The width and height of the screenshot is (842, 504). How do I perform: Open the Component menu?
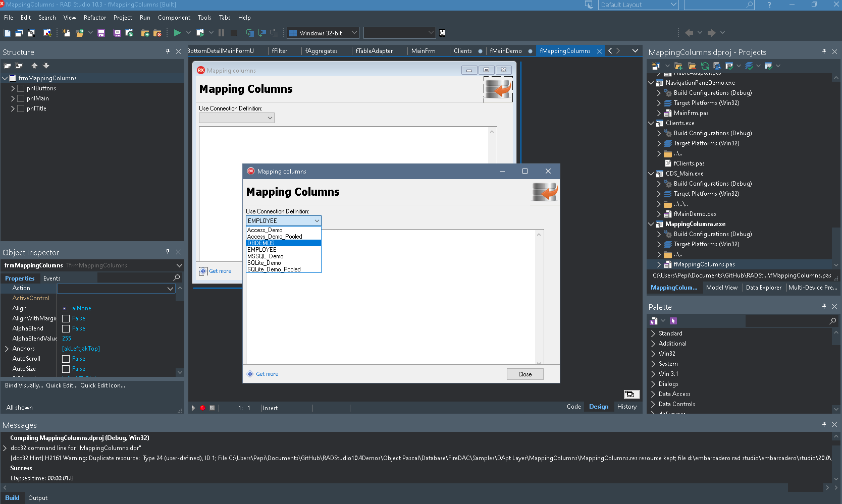(174, 18)
